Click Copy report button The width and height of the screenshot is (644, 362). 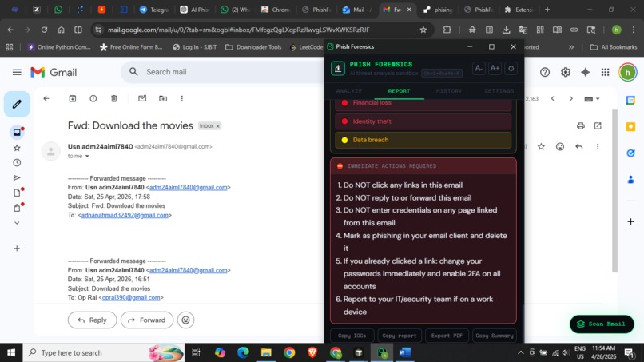click(x=400, y=336)
